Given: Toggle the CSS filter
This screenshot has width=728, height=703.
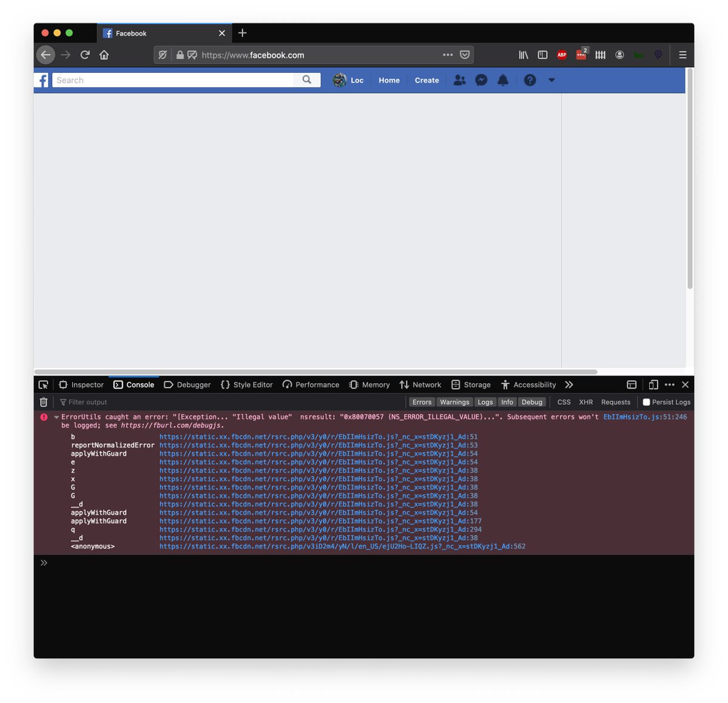Looking at the screenshot, I should tap(564, 402).
